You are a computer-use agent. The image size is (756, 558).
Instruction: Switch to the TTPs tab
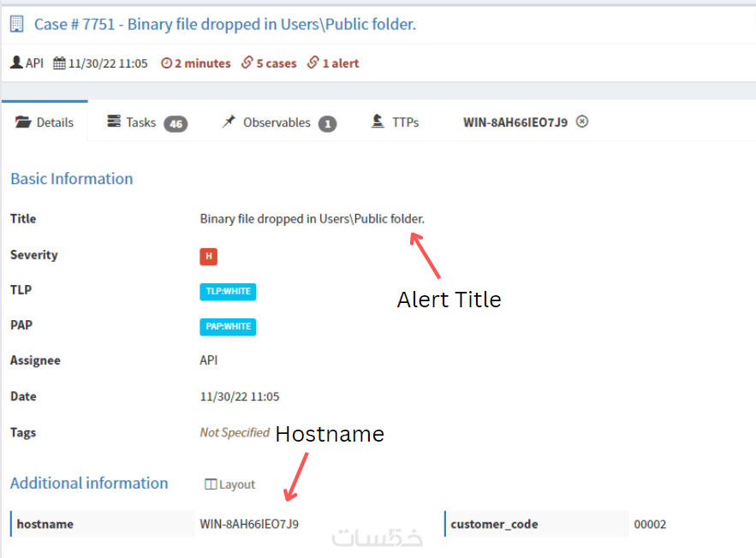[395, 122]
